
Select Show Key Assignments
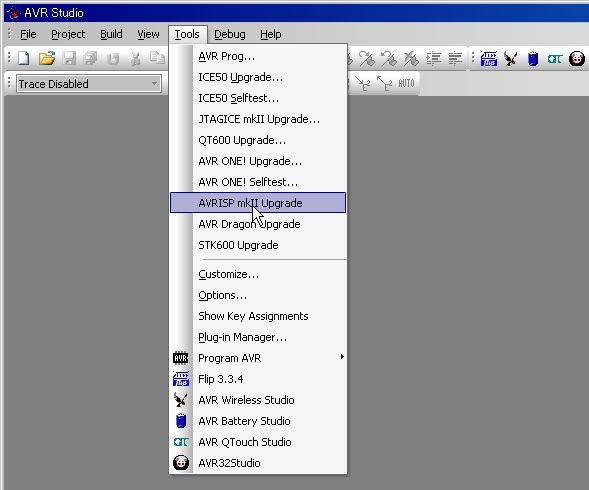(258, 316)
